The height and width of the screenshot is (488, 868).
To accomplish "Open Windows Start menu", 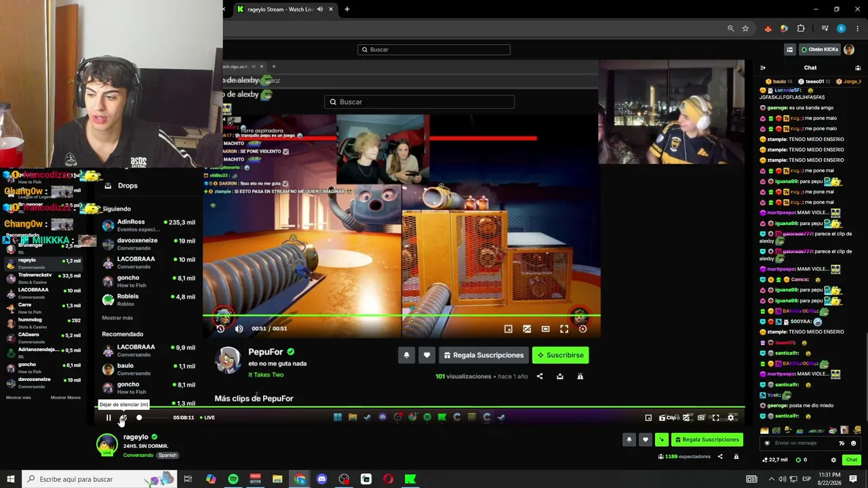I will coord(11,479).
